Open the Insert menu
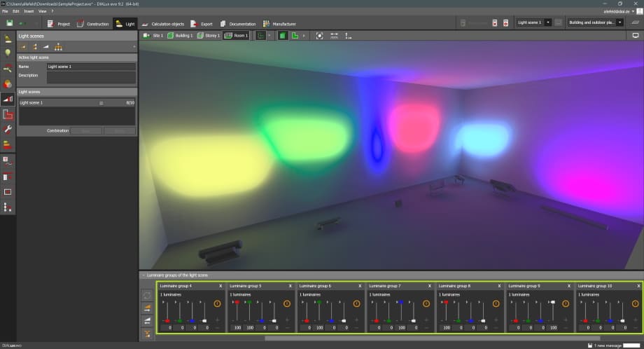The image size is (644, 349). pos(28,12)
